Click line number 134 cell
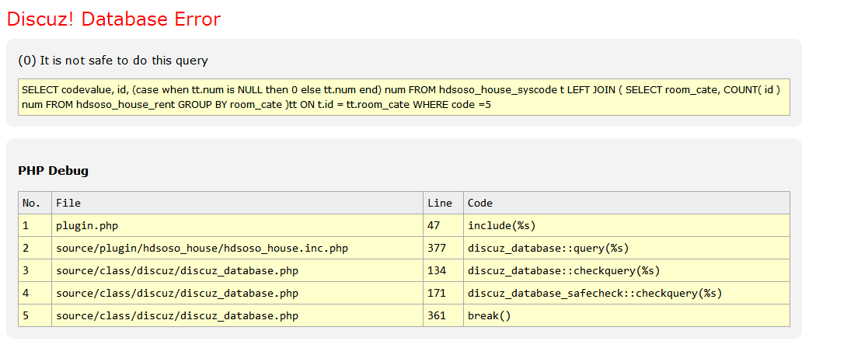This screenshot has width=868, height=341. (x=437, y=270)
